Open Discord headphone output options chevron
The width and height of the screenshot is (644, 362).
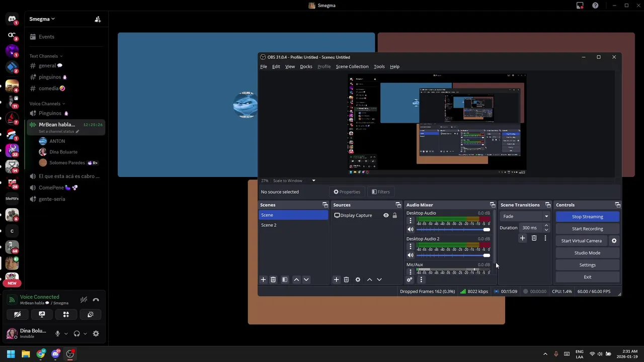tap(85, 334)
